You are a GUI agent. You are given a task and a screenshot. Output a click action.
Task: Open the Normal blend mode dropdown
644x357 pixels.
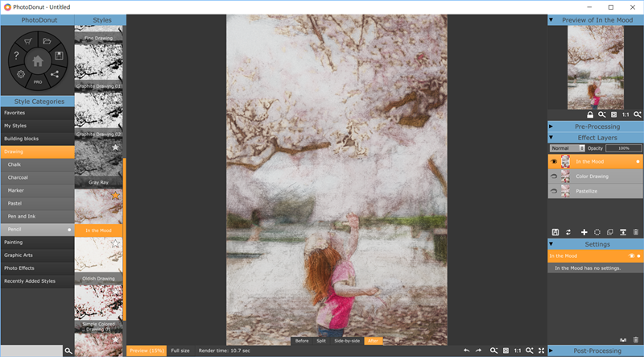[567, 148]
